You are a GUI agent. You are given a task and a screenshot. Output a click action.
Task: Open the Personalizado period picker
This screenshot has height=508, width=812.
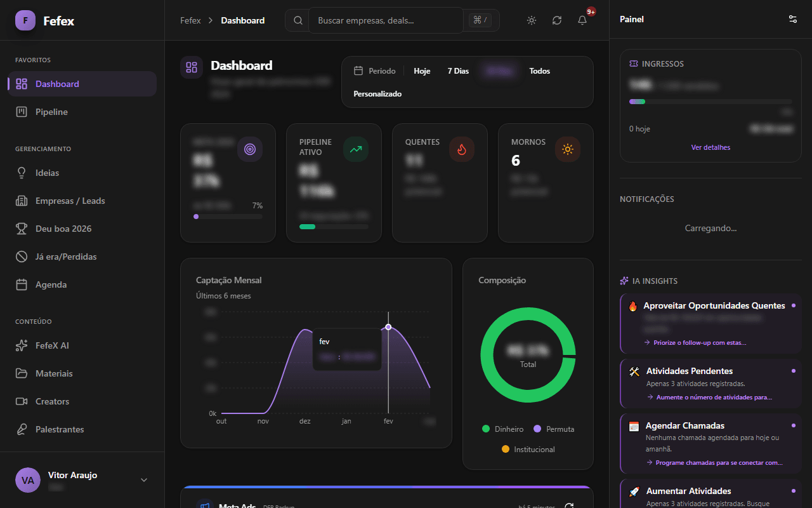(377, 94)
